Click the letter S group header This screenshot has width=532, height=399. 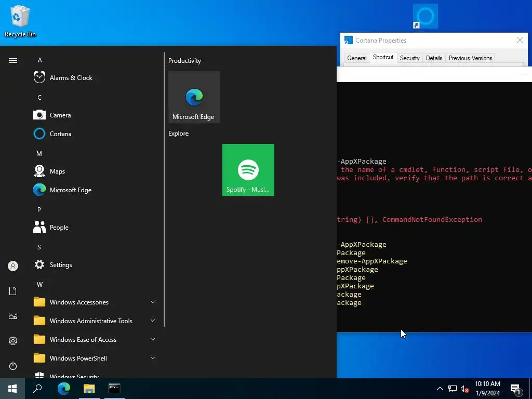[39, 247]
